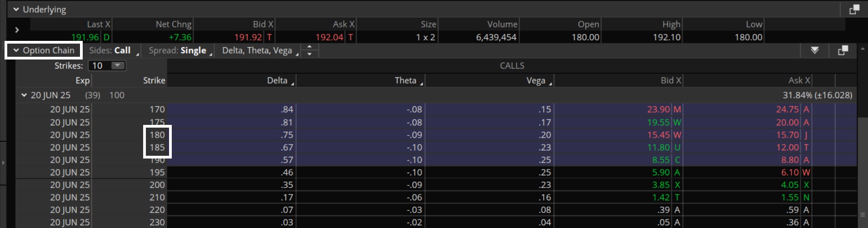The width and height of the screenshot is (868, 228).
Task: Click the Strike column header
Action: tap(154, 80)
